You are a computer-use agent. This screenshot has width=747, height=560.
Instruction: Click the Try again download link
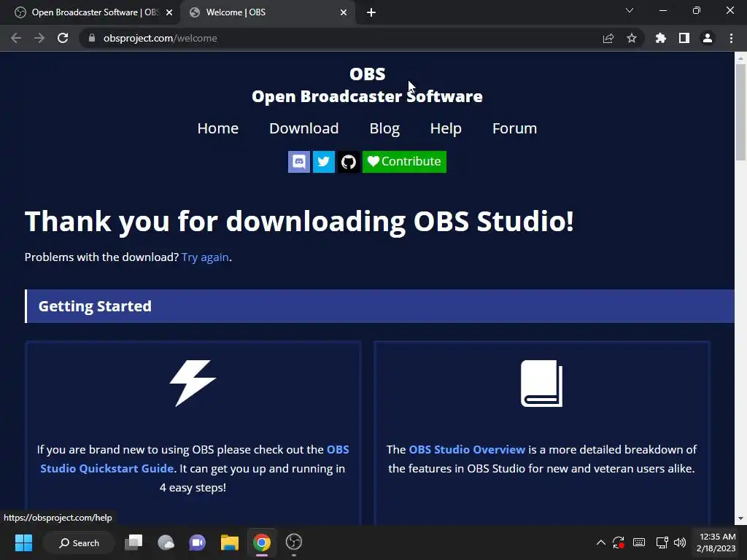[x=205, y=257]
